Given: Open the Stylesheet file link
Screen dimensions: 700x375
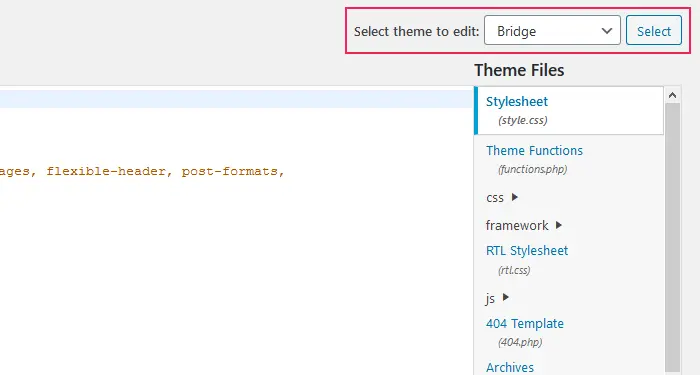Looking at the screenshot, I should pyautogui.click(x=517, y=101).
